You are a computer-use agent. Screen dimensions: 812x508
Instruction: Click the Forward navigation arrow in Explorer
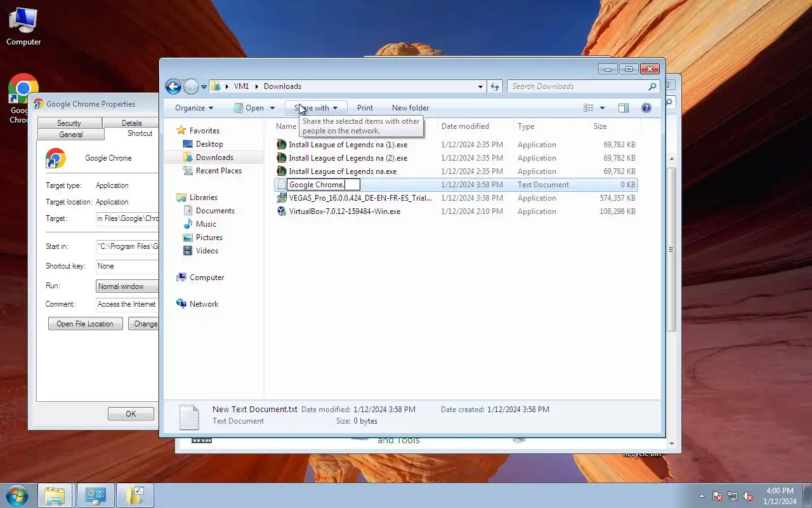(191, 86)
